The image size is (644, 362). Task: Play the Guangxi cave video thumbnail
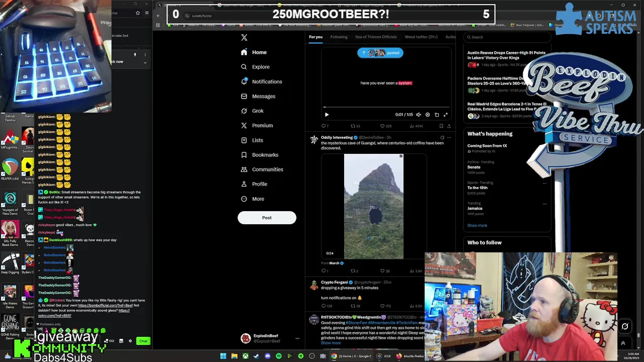point(373,207)
